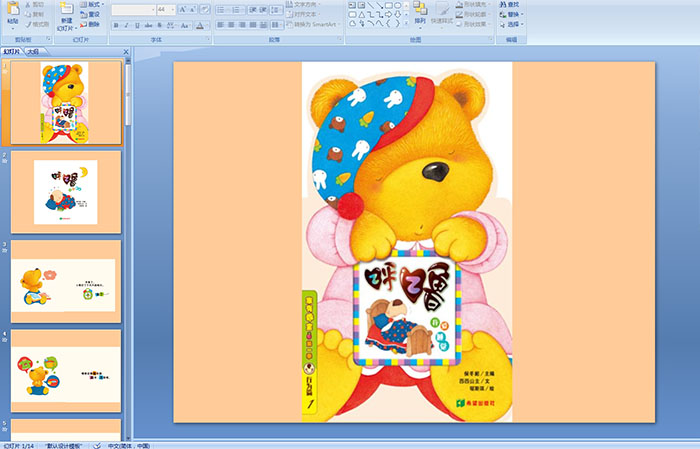This screenshot has height=449, width=700.
Task: Open the Paragraph group dialog launcher
Action: point(340,39)
